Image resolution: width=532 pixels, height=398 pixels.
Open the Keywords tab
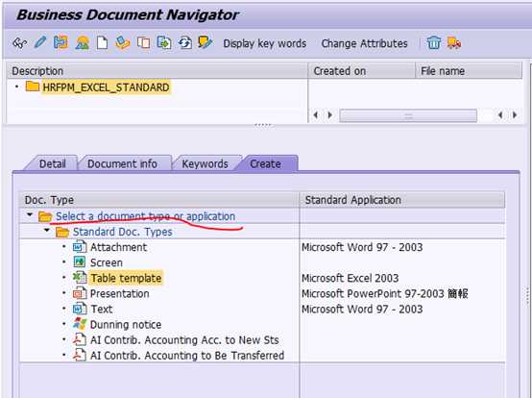point(205,163)
